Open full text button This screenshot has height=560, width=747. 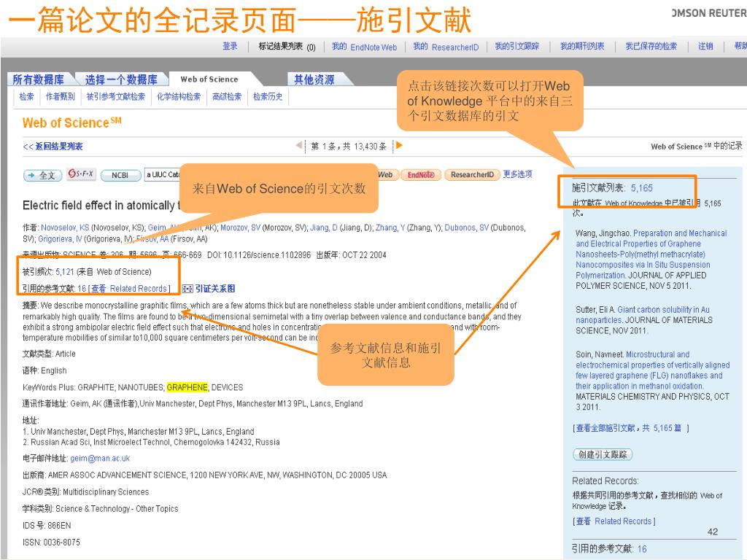pyautogui.click(x=42, y=175)
